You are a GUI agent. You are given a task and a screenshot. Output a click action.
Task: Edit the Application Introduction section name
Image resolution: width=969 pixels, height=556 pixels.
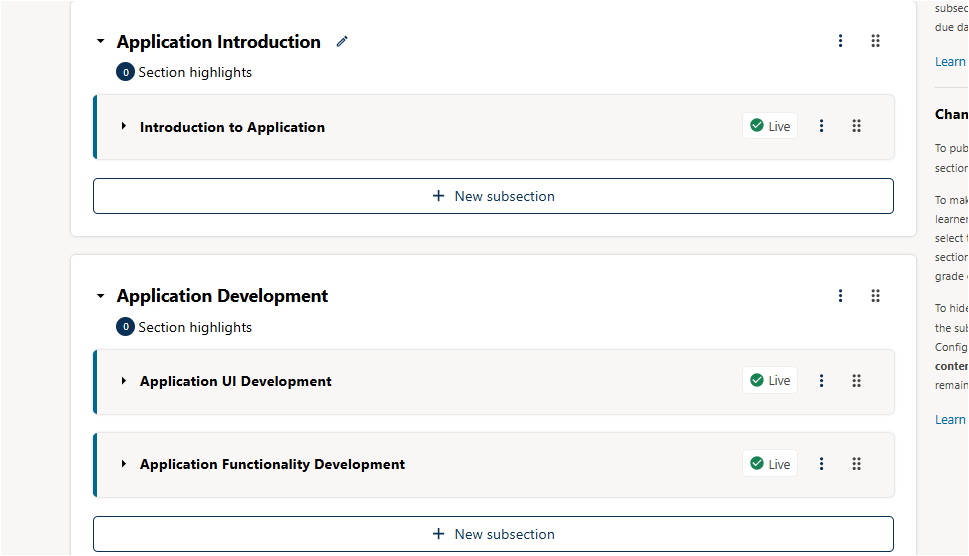click(x=342, y=41)
